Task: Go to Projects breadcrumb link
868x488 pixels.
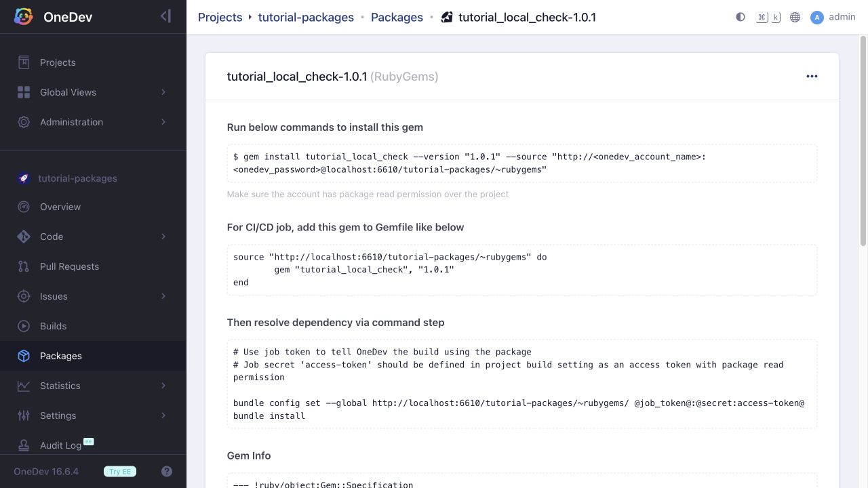Action: [220, 17]
